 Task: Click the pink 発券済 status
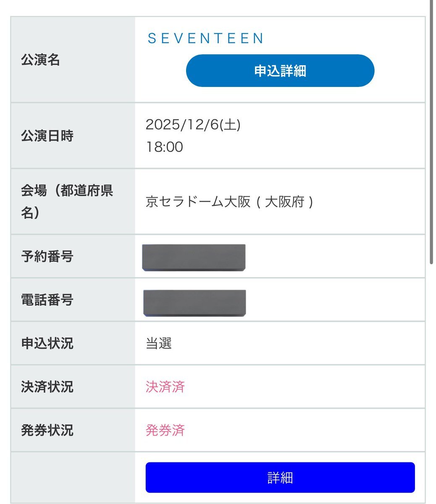click(165, 430)
